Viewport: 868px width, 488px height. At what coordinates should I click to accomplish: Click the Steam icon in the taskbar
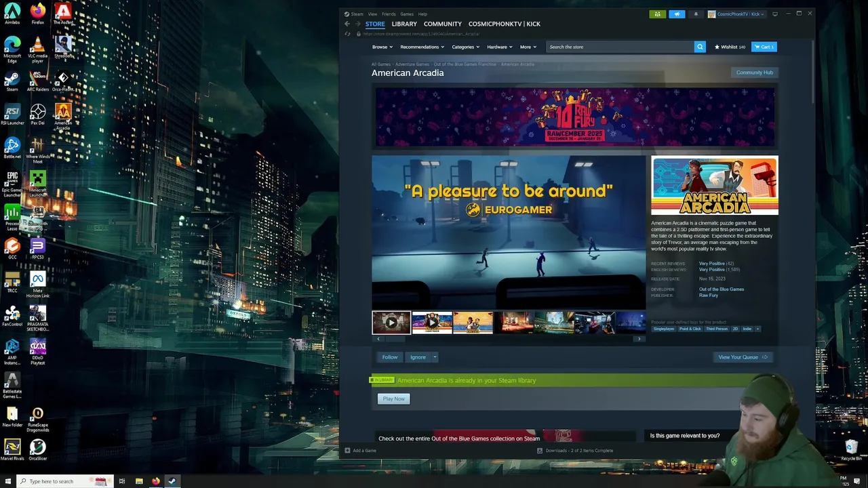tap(172, 481)
